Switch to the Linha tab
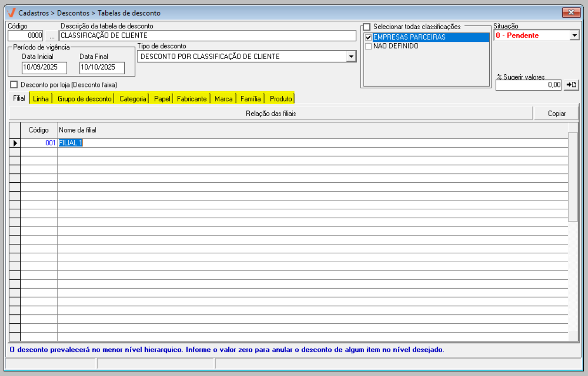This screenshot has width=588, height=376. pos(41,99)
